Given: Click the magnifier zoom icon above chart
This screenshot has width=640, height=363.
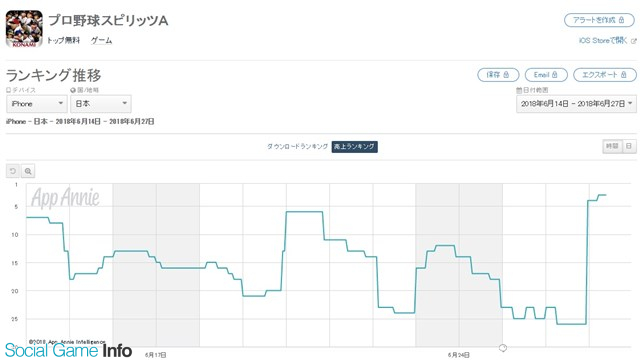Looking at the screenshot, I should click(28, 171).
